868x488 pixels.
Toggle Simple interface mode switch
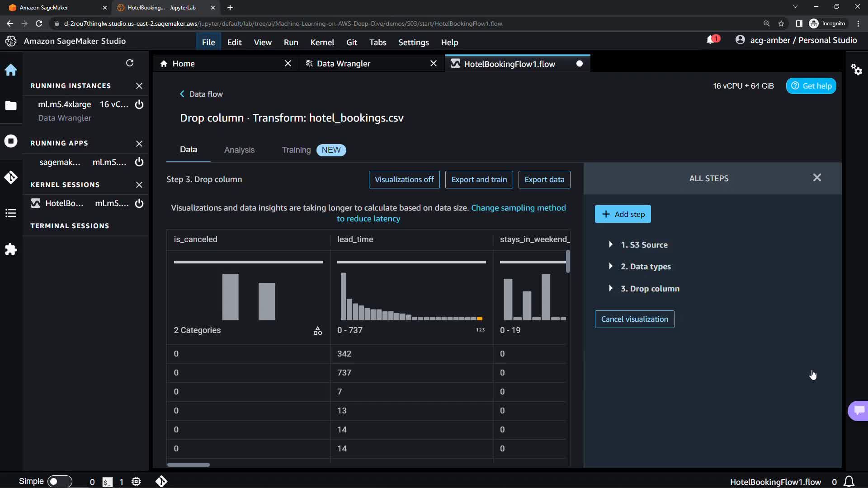pyautogui.click(x=59, y=481)
